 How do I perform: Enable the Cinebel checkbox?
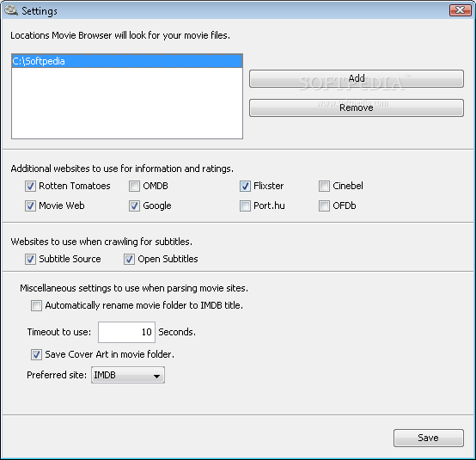324,186
